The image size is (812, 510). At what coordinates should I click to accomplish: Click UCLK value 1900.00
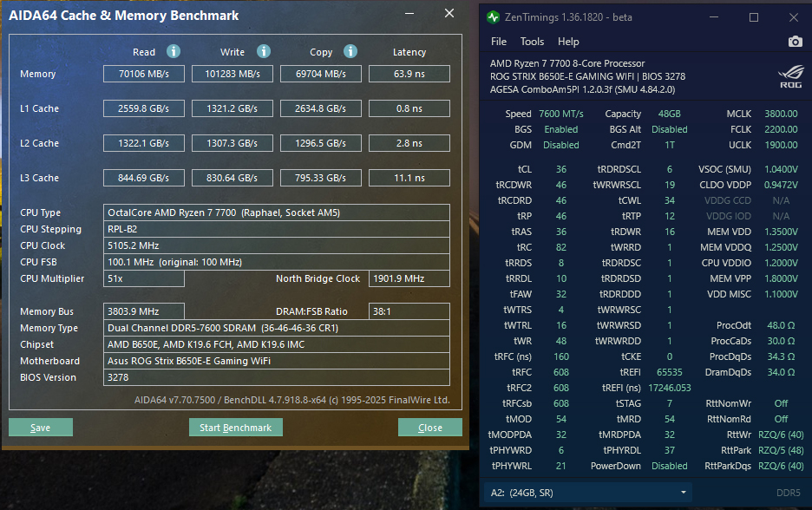(x=781, y=145)
